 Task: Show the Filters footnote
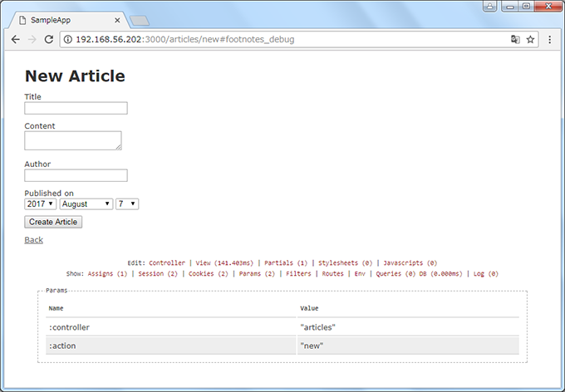[x=298, y=274]
